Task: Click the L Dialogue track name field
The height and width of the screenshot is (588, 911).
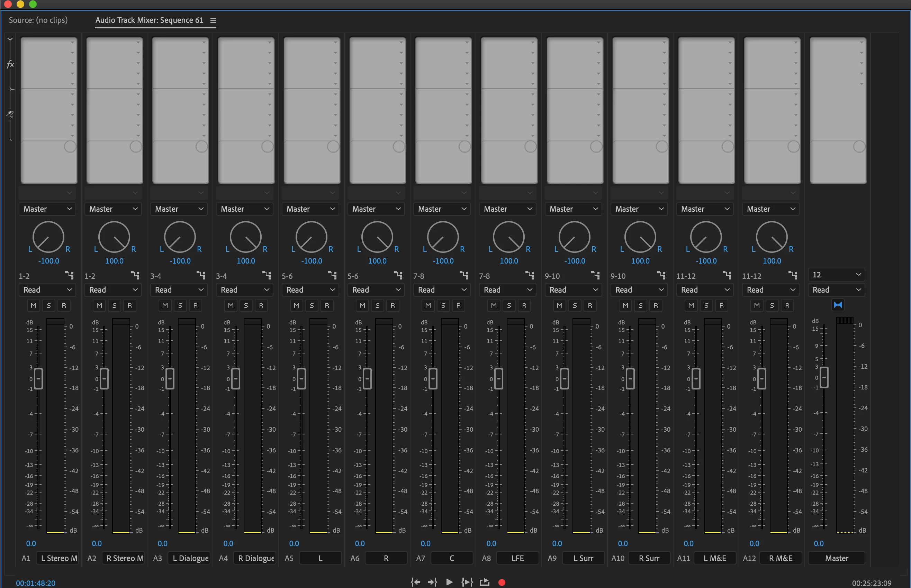Action: tap(190, 558)
